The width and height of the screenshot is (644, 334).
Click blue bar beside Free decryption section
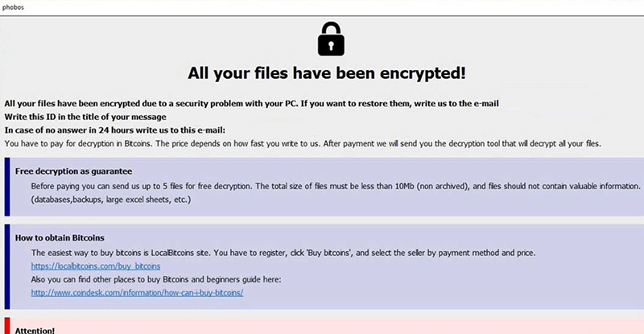7,187
